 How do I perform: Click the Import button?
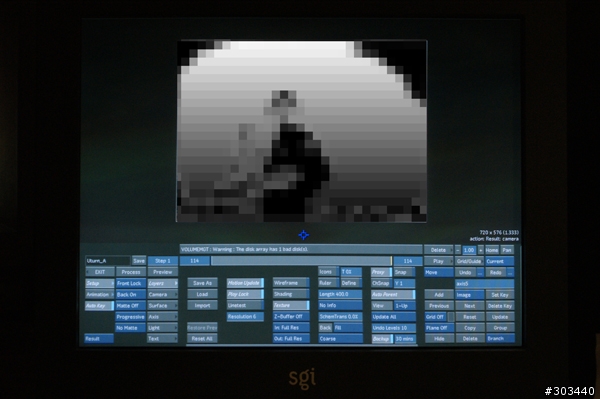tap(202, 305)
